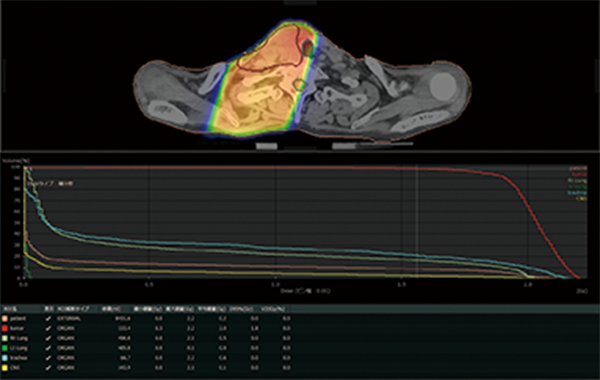
Task: Click the tumor entry in DVH legend
Action: point(579,174)
